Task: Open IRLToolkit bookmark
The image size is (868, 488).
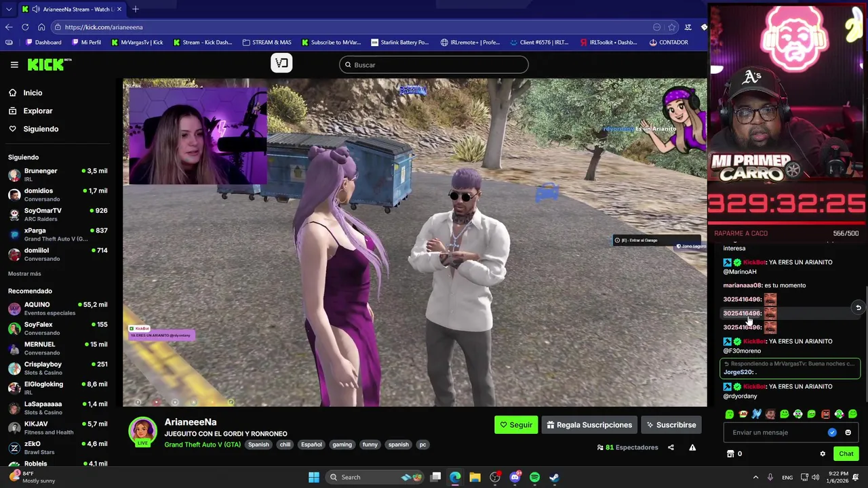Action: click(608, 42)
